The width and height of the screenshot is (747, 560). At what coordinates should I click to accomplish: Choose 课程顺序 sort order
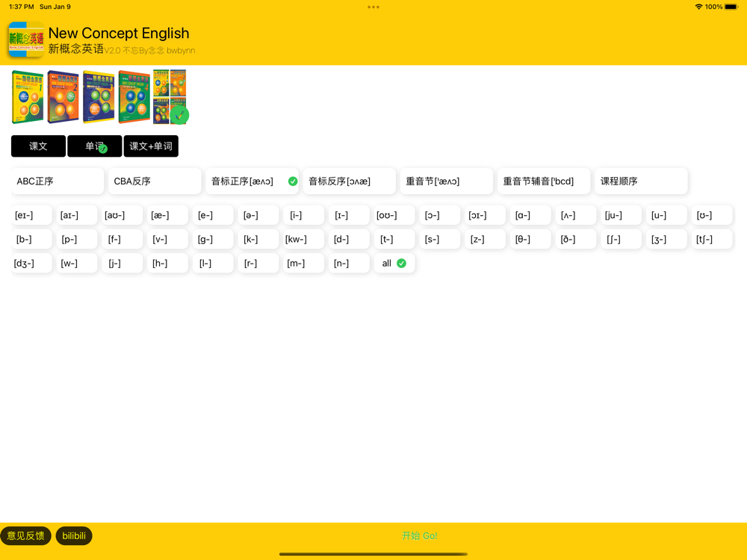[x=641, y=181]
